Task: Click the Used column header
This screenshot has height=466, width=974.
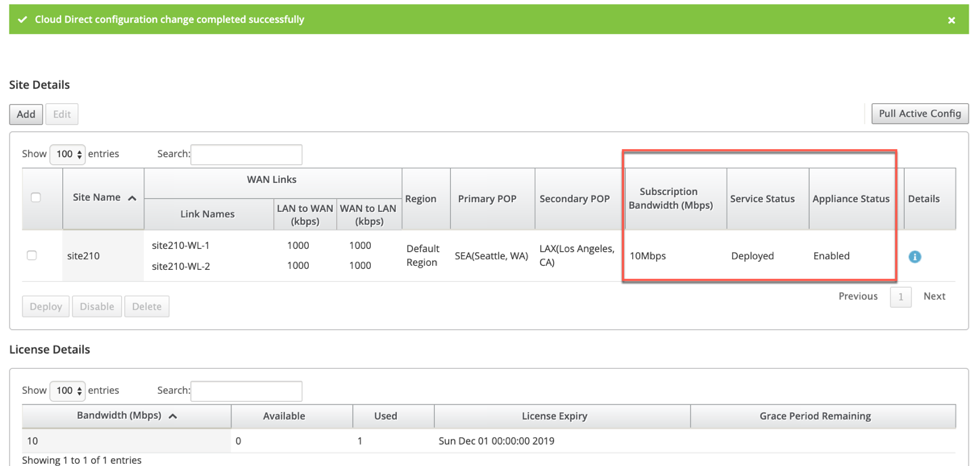Action: pyautogui.click(x=393, y=416)
